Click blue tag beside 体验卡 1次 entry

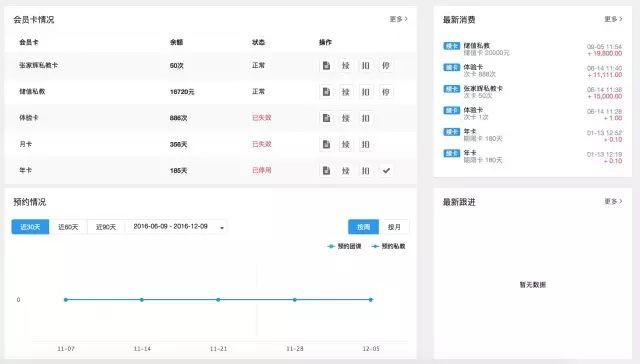point(451,110)
